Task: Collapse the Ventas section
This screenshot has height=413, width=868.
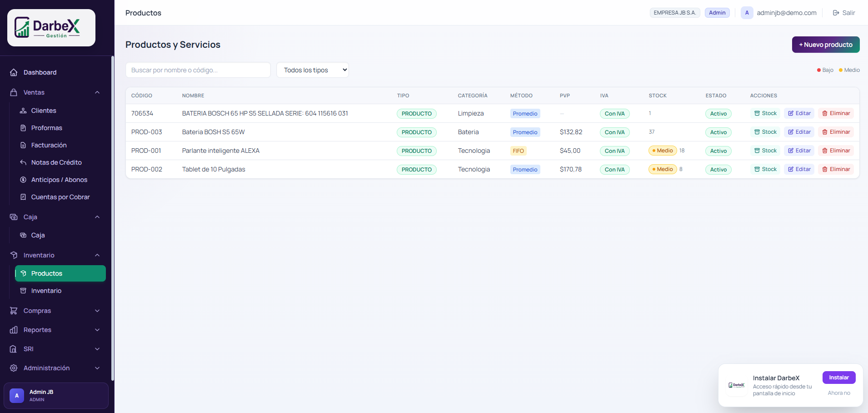Action: click(x=97, y=92)
